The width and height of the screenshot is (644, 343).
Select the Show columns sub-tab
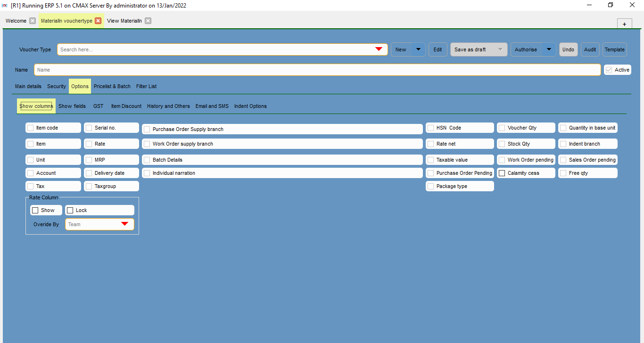36,106
